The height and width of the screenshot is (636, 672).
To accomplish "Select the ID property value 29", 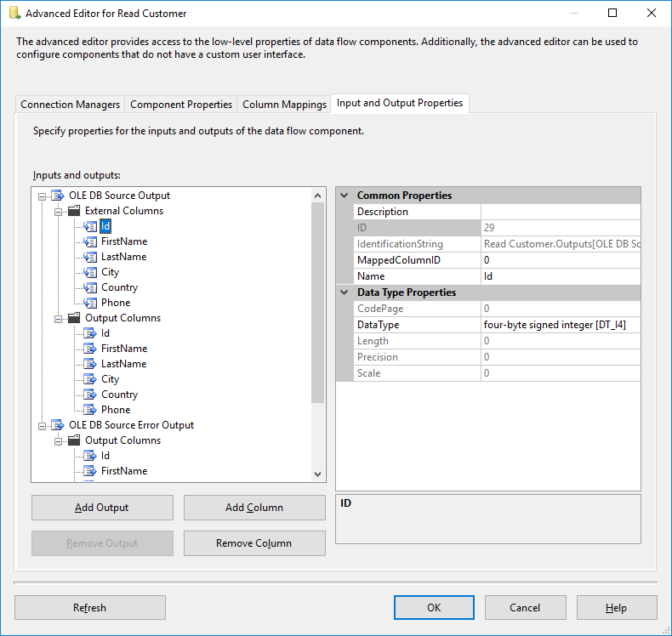I will click(x=561, y=227).
